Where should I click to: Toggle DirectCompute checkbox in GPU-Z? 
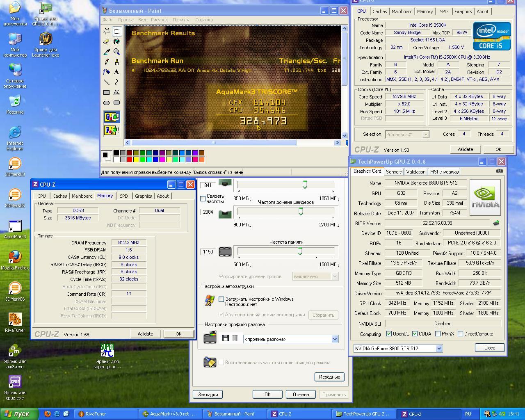[x=460, y=334]
